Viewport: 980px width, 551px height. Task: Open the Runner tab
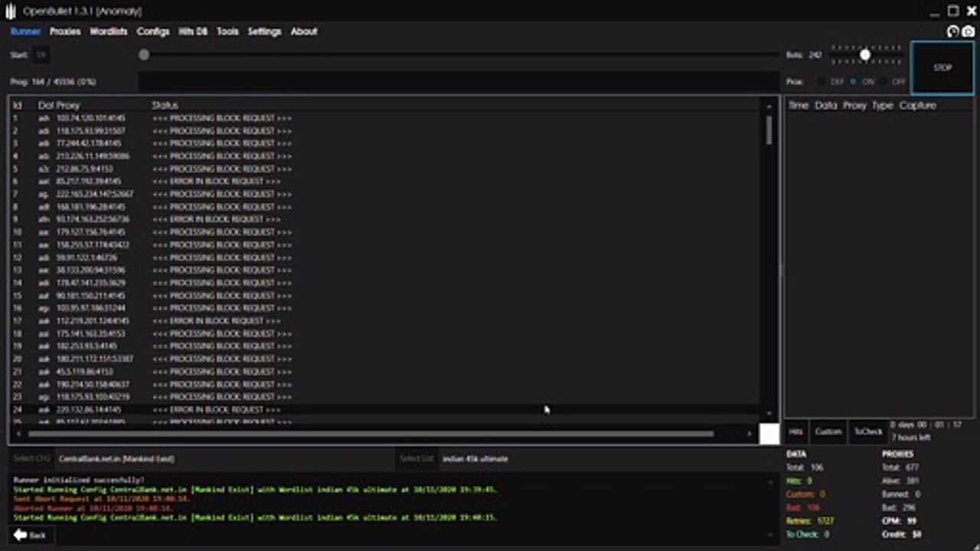25,31
